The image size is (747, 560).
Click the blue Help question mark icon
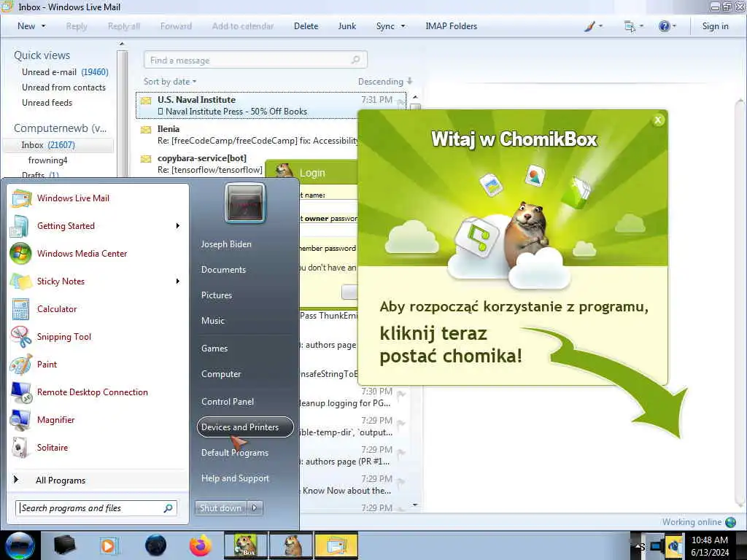click(664, 26)
